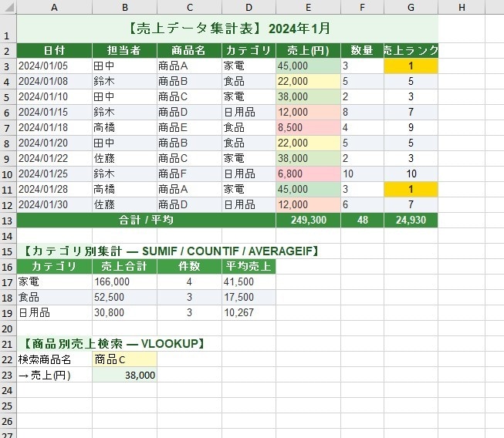The height and width of the screenshot is (438, 504).
Task: Click 日用品 in the 2024/01/15 row
Action: tap(249, 112)
